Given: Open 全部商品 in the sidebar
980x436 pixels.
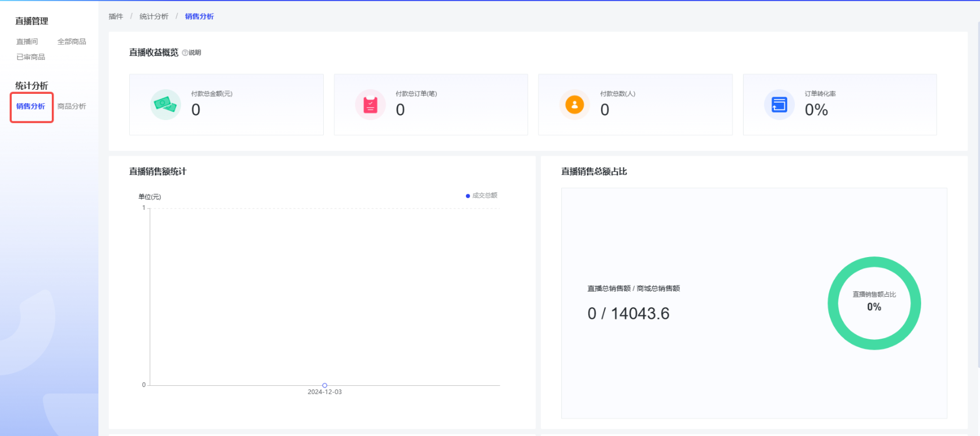Looking at the screenshot, I should [x=72, y=42].
